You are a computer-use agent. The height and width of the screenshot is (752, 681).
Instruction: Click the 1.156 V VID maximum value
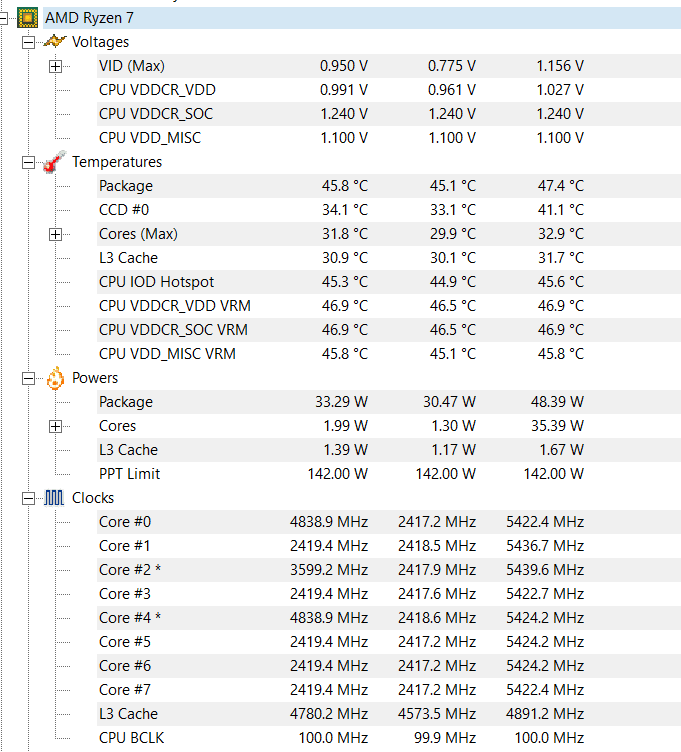coord(560,66)
